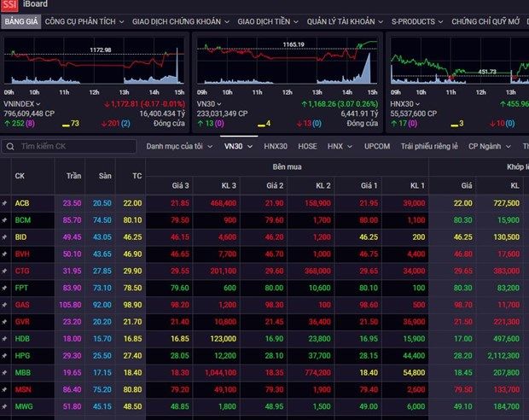Open BVH stock symbol
Image resolution: width=529 pixels, height=420 pixels.
(x=22, y=254)
